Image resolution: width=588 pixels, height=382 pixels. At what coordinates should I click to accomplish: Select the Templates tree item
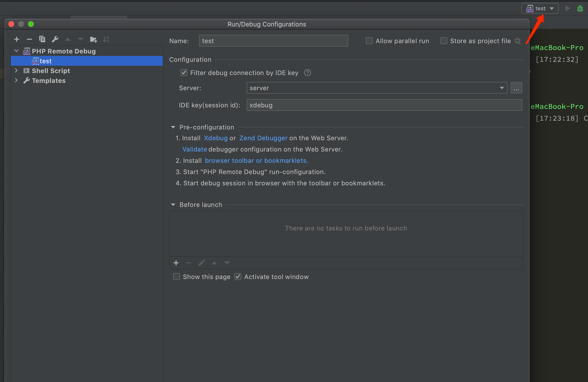point(49,81)
